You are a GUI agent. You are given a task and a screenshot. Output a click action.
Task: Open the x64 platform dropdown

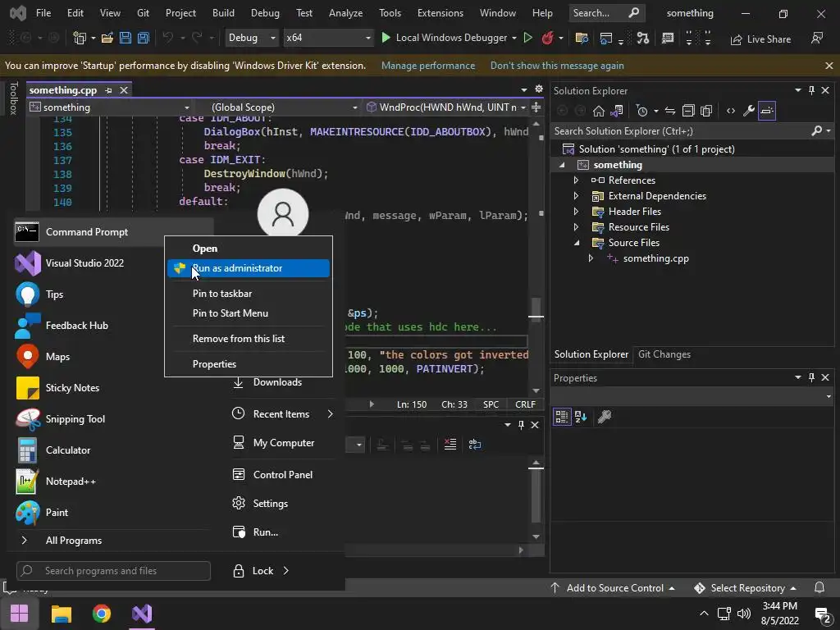click(328, 38)
